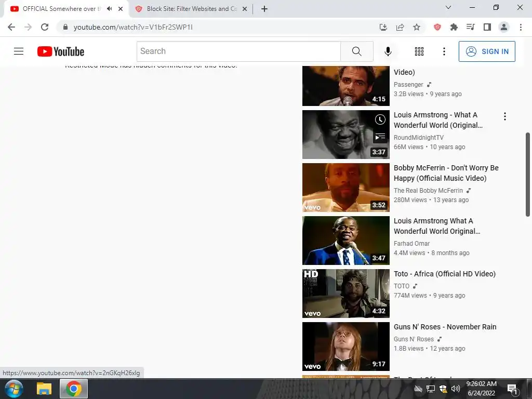Open Toto - Africa (Official HD Video) title
The height and width of the screenshot is (399, 532).
point(445,274)
